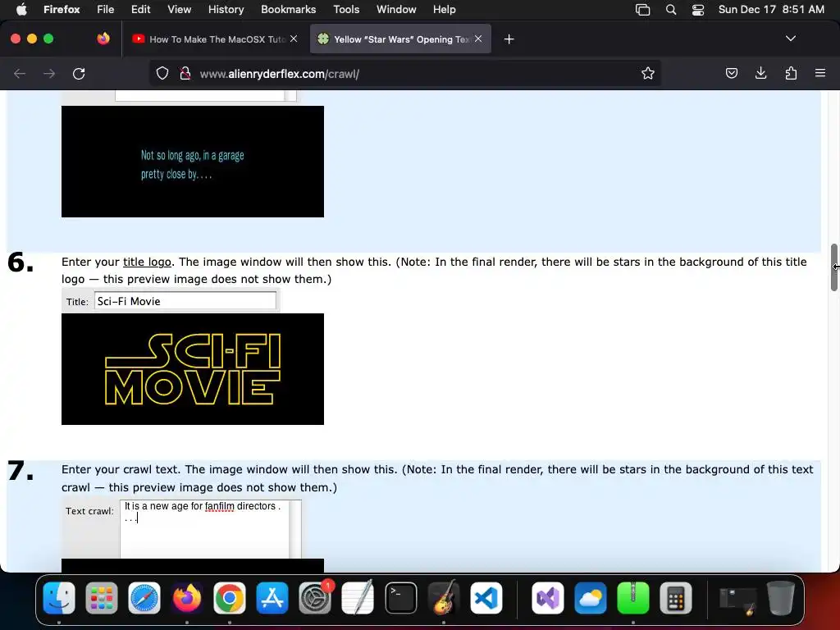Open a new tab with plus
Image resolution: width=840 pixels, height=630 pixels.
pos(509,39)
